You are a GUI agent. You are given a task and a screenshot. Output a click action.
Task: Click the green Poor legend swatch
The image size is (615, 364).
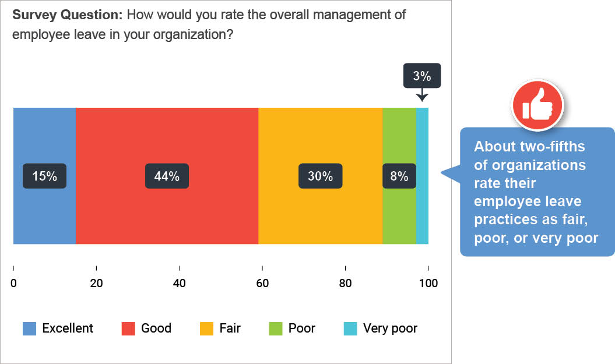[275, 328]
